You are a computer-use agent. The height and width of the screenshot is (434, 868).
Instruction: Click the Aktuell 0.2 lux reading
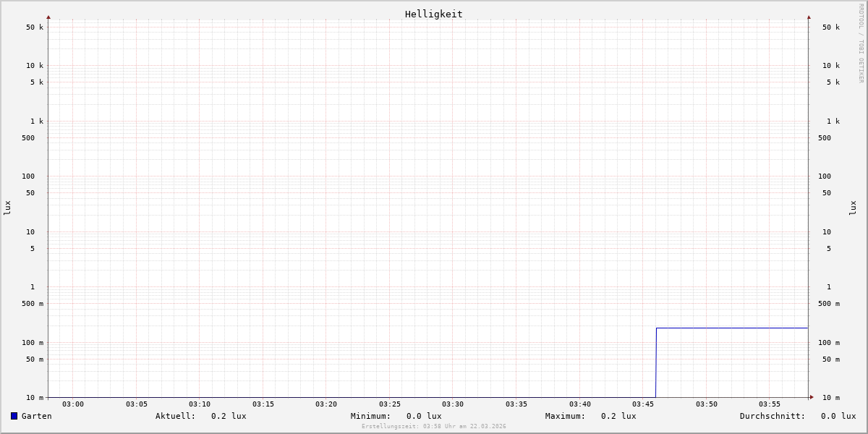click(200, 416)
